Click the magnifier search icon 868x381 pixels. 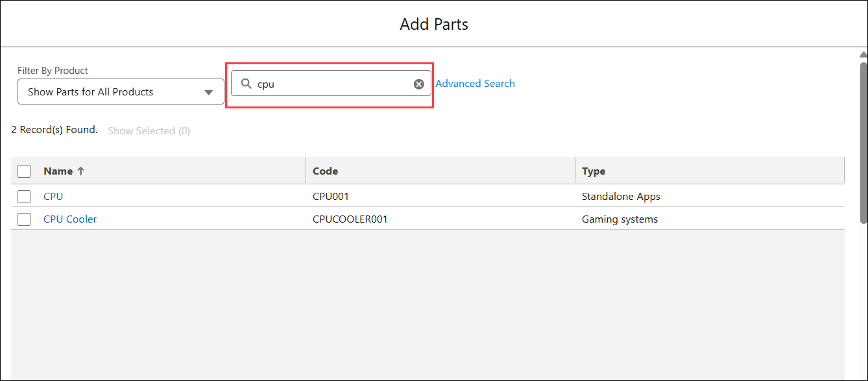click(247, 84)
